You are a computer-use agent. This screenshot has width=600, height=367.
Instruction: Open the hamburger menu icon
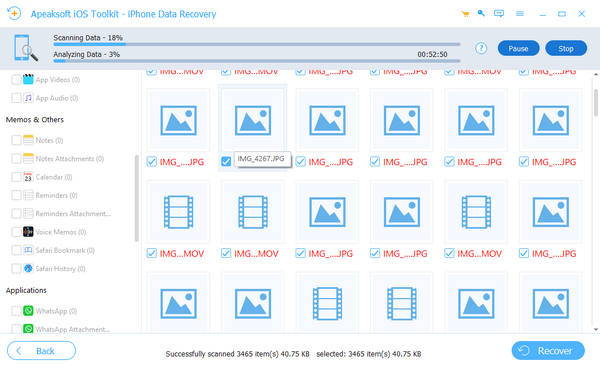pos(520,14)
